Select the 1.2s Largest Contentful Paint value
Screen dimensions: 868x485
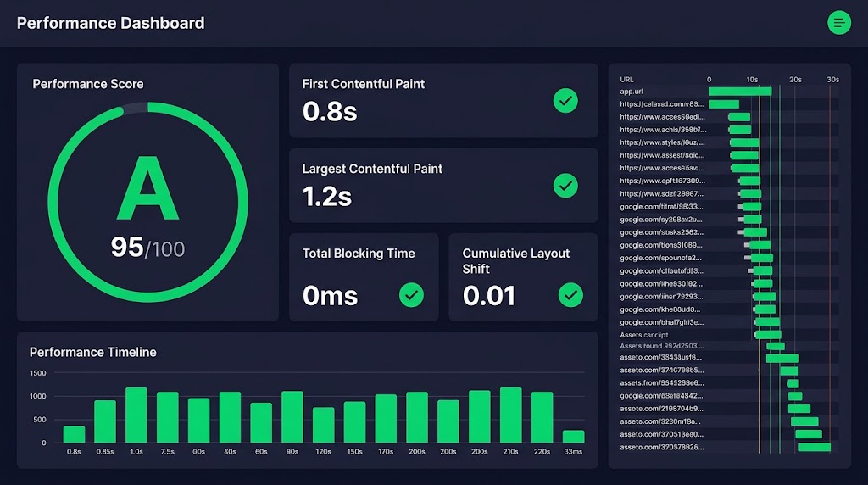click(327, 197)
